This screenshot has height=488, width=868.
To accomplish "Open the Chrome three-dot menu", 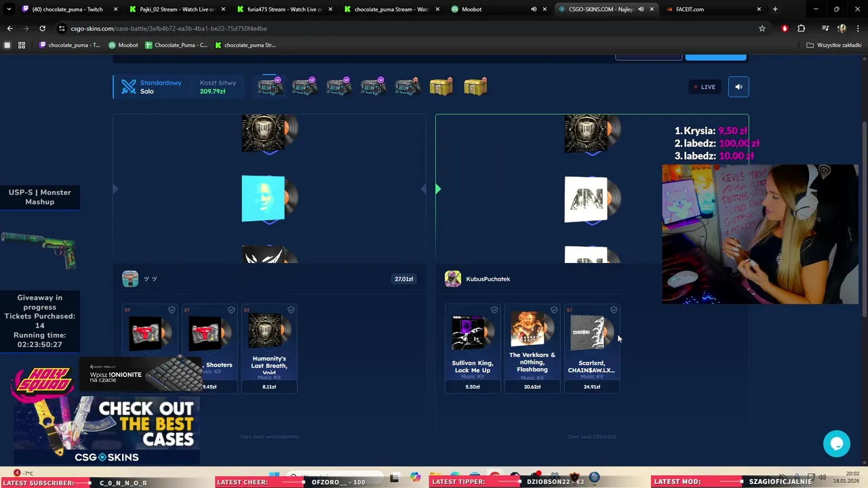I will (859, 28).
